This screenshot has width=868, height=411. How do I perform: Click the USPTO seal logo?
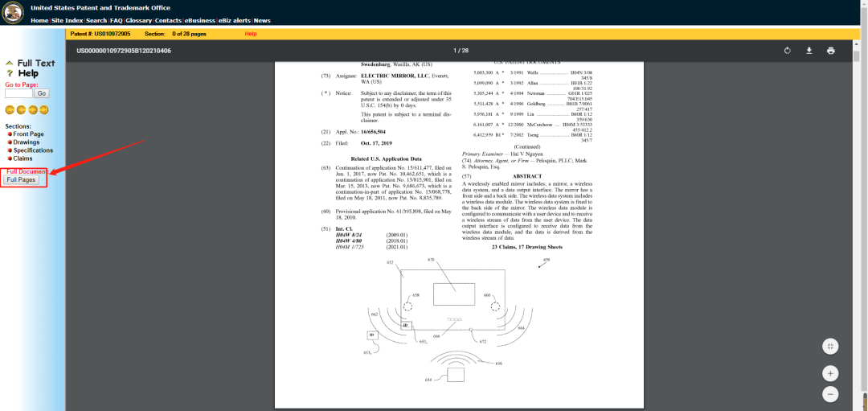pos(14,12)
